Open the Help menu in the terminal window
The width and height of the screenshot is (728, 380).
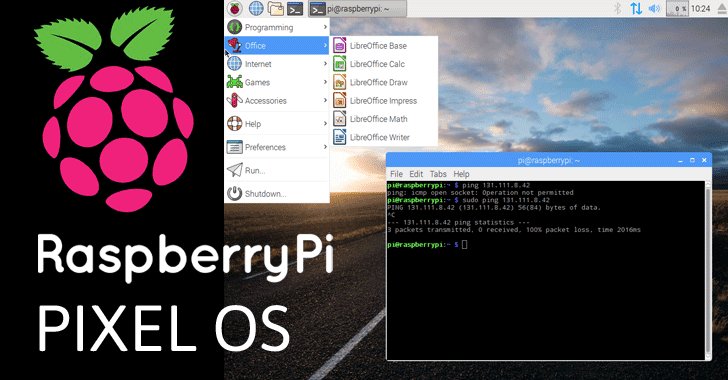(x=461, y=174)
